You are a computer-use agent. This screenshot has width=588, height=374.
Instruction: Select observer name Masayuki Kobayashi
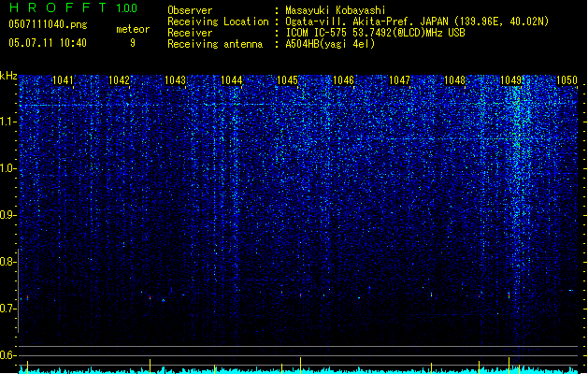(x=335, y=10)
